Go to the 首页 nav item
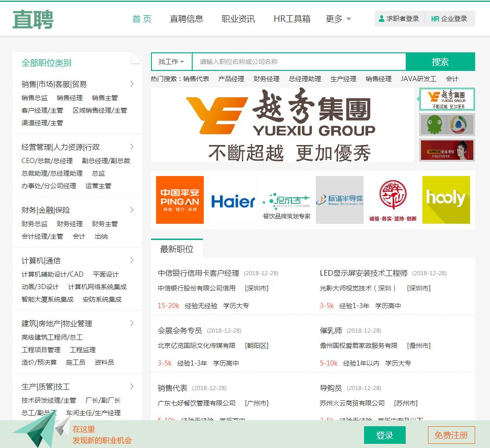Screen dimensions: 490x448 tap(142, 19)
